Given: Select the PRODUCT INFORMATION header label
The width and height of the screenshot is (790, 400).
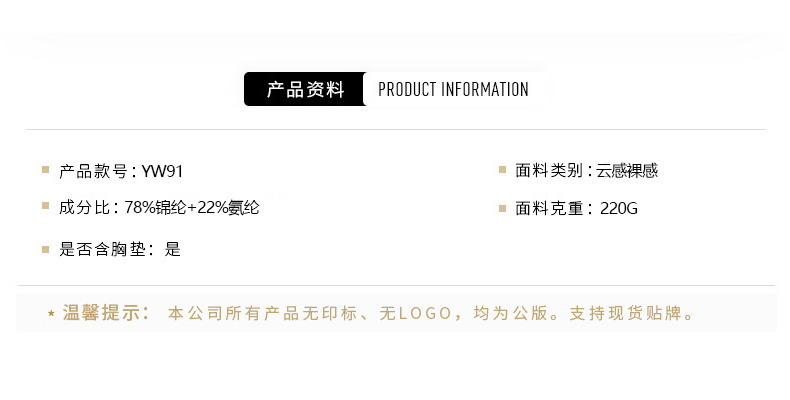Looking at the screenshot, I should point(453,90).
